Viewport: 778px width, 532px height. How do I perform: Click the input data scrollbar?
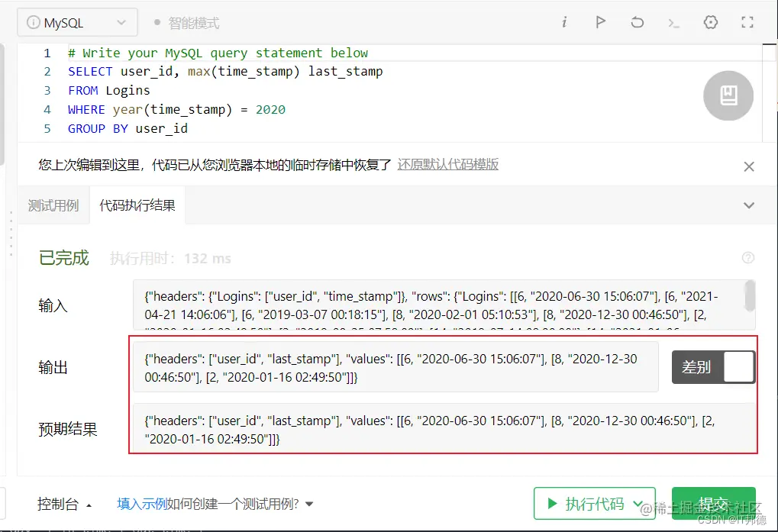pyautogui.click(x=750, y=296)
